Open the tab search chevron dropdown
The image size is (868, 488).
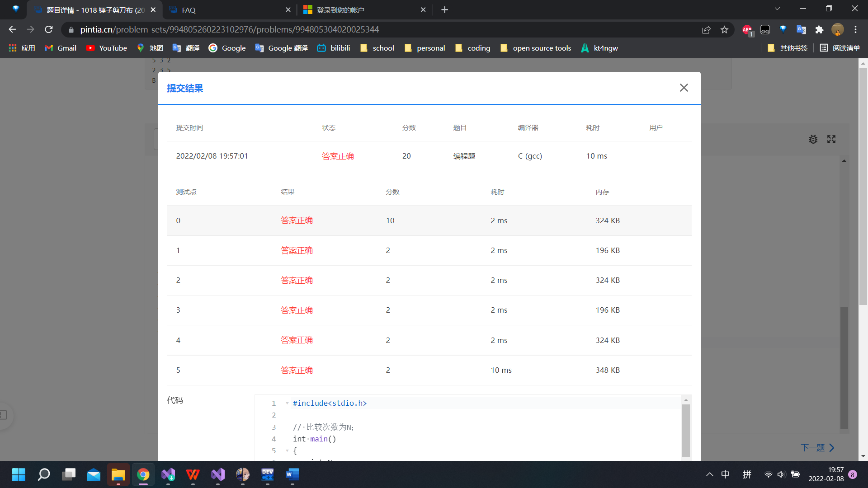tap(777, 8)
